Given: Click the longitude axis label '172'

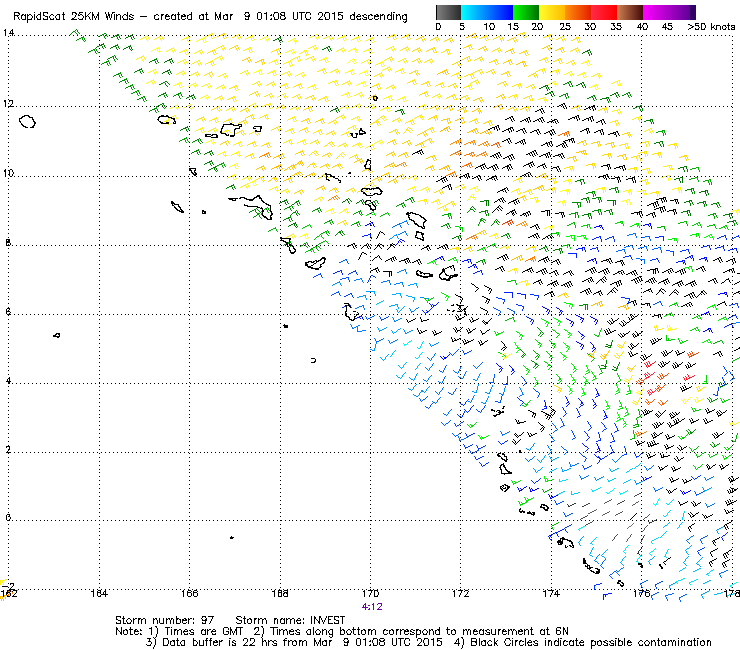Looking at the screenshot, I should pyautogui.click(x=461, y=593).
